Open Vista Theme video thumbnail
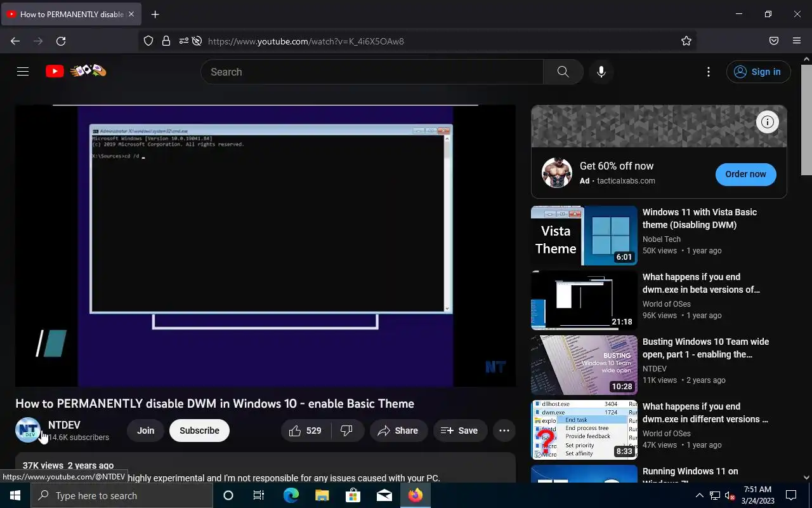812x508 pixels. [x=584, y=235]
